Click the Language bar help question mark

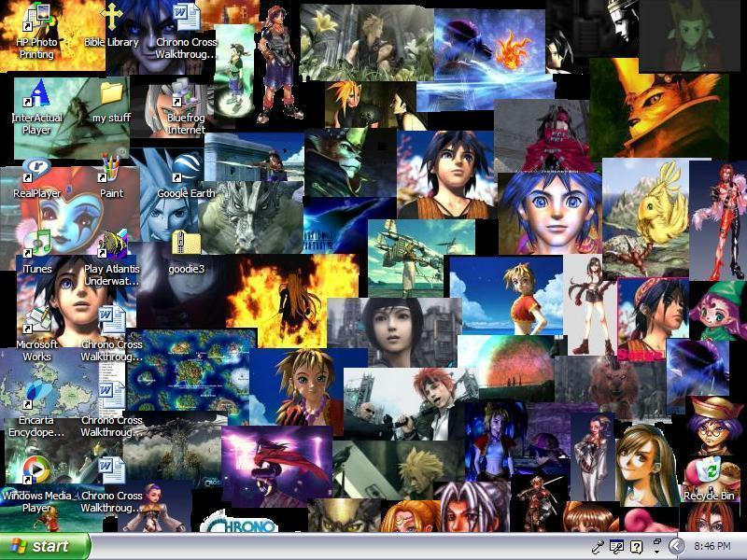(636, 547)
